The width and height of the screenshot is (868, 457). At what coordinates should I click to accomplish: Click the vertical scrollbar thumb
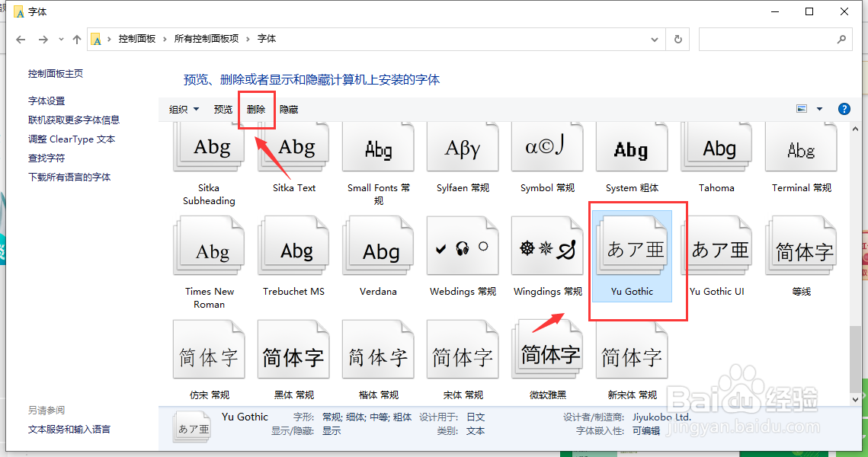click(x=855, y=359)
